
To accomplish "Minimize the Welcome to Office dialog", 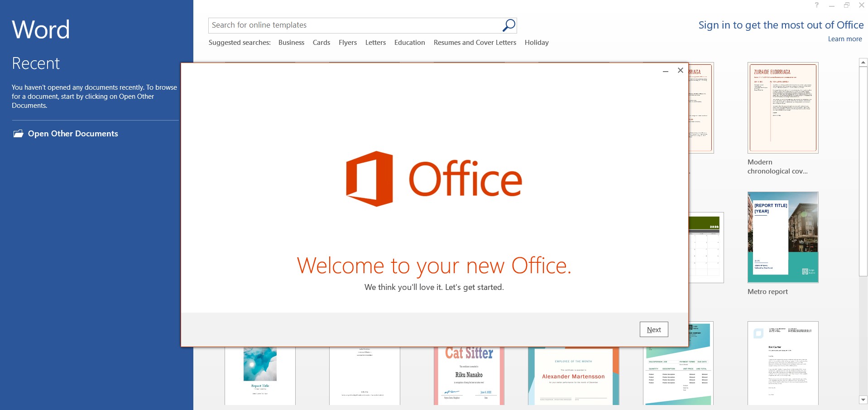I will pos(665,71).
